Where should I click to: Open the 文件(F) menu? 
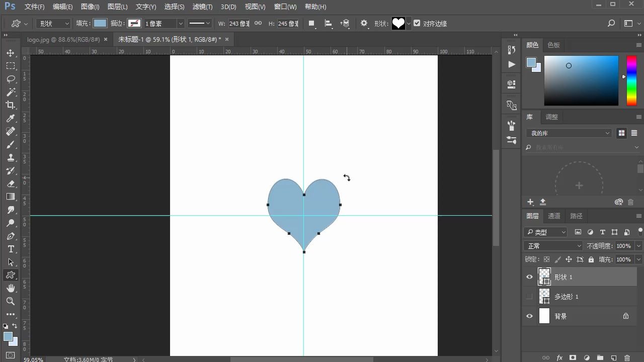click(34, 7)
